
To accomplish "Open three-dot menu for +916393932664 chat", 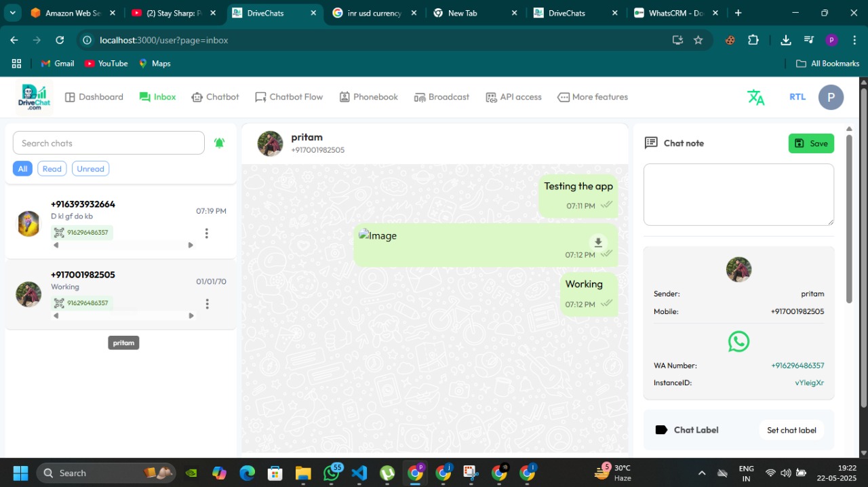I will [x=207, y=233].
